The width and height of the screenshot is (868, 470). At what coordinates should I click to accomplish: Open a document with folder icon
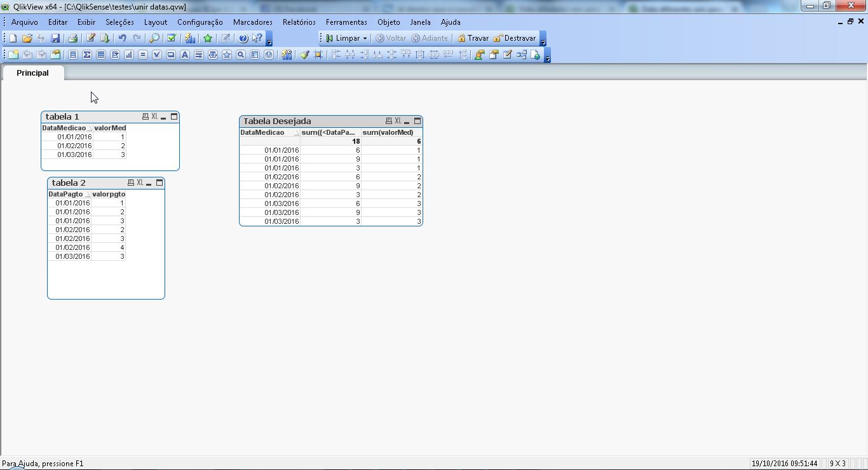(x=27, y=38)
